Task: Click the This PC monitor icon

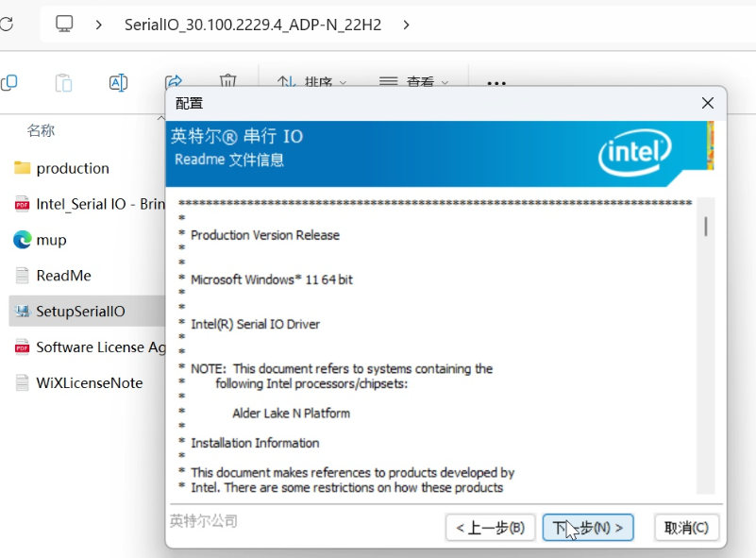Action: (64, 24)
